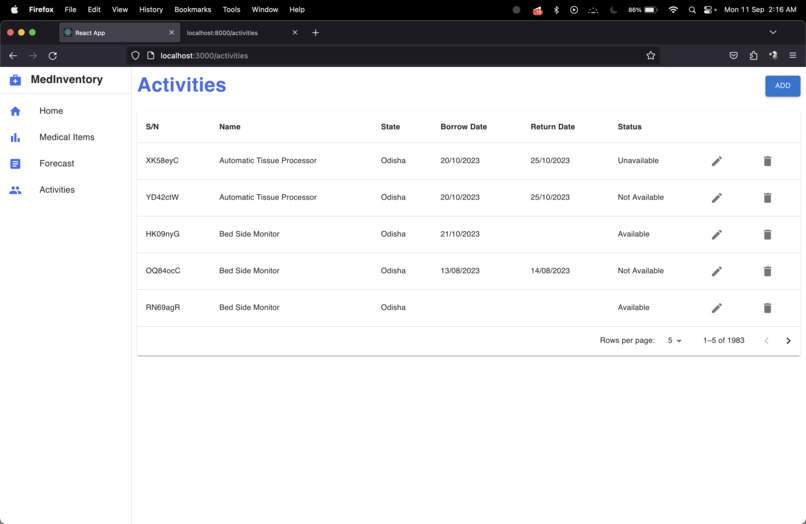
Task: Close the localhost:8000/activities tab
Action: [x=295, y=32]
